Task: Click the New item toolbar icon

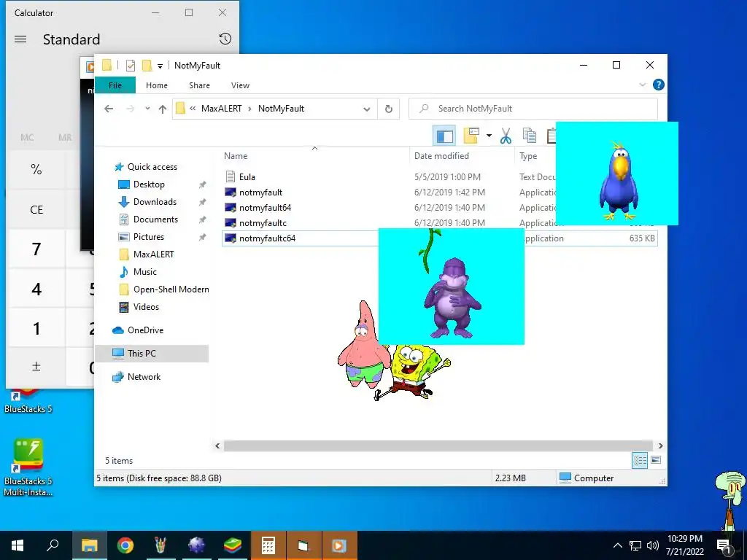Action: (471, 136)
